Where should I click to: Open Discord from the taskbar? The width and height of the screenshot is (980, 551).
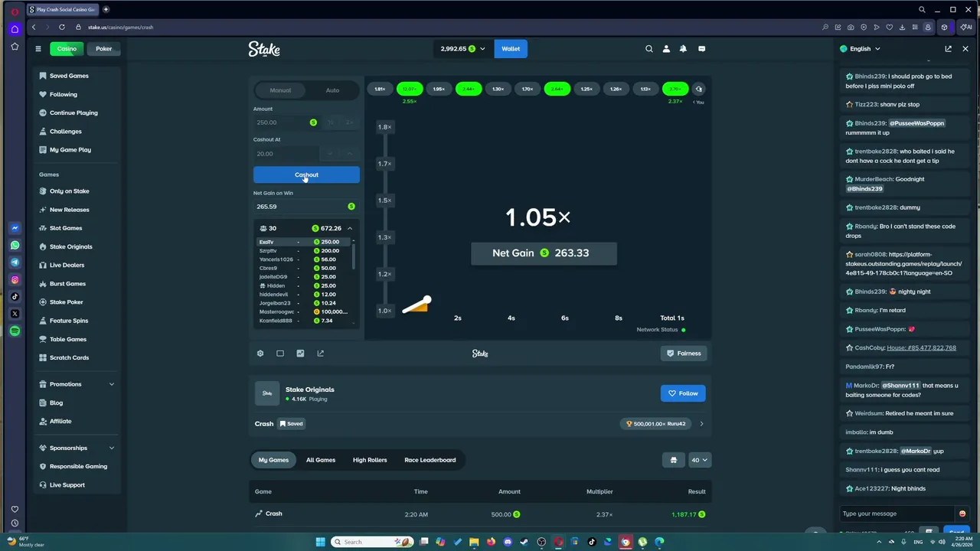click(508, 542)
